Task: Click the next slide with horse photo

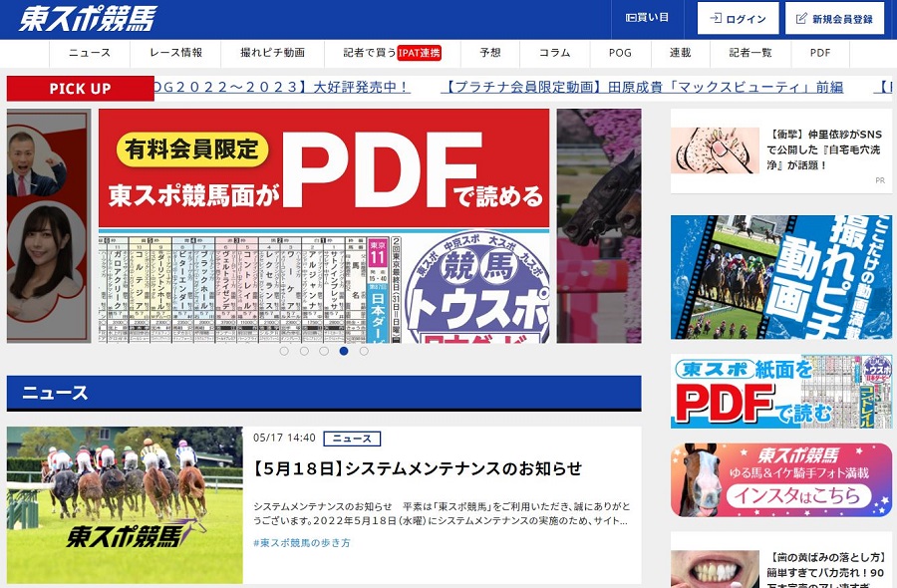Action: tap(599, 226)
